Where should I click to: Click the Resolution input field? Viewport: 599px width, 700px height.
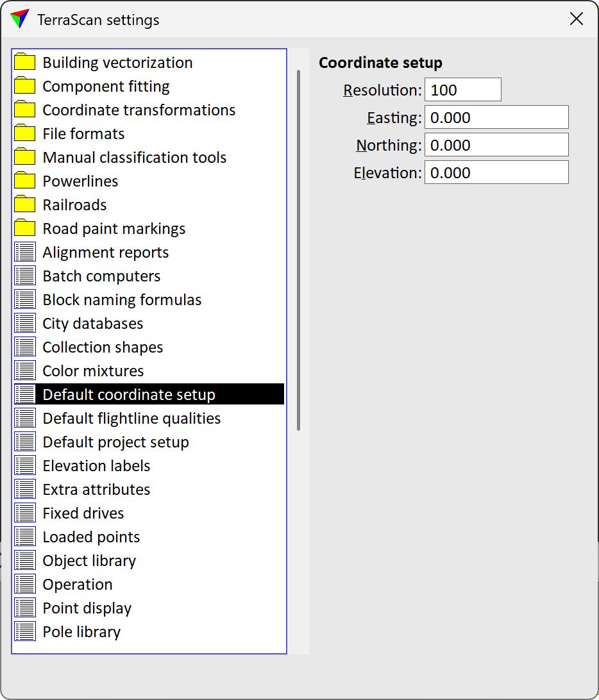click(x=463, y=90)
